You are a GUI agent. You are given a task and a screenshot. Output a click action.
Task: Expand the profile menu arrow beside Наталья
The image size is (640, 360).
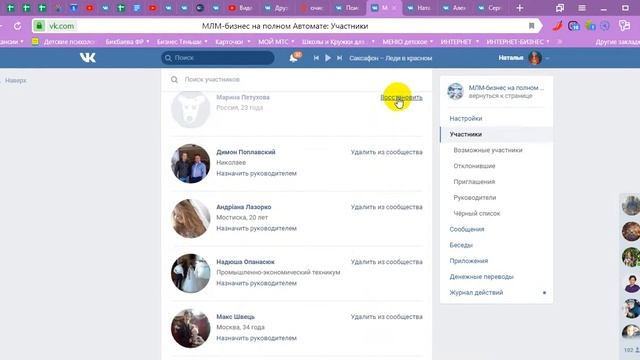[x=547, y=58]
